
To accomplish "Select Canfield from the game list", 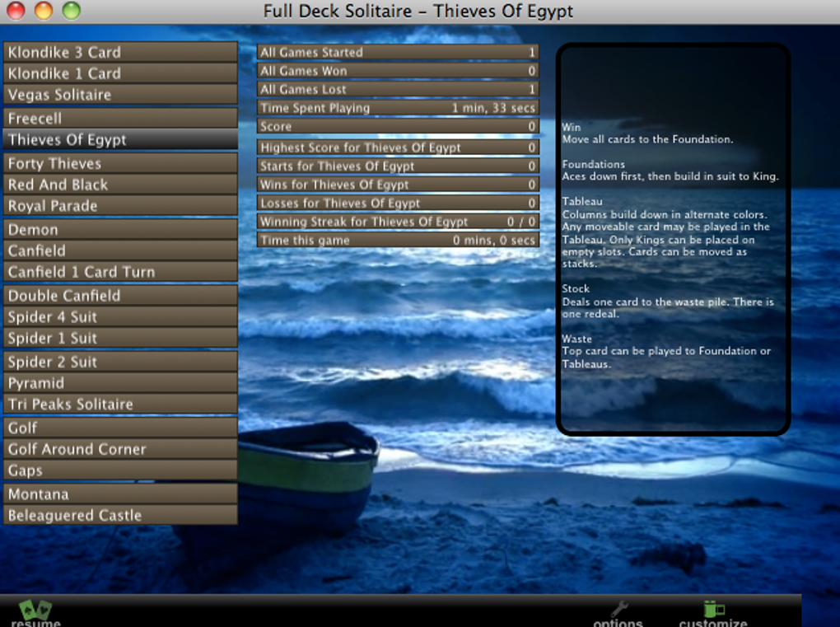I will (x=120, y=250).
